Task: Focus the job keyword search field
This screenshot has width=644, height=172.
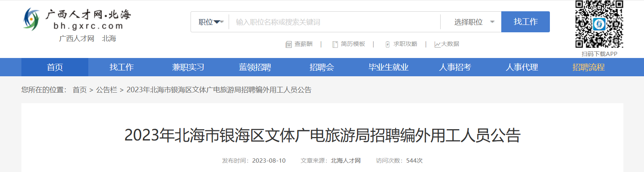Action: 334,22
